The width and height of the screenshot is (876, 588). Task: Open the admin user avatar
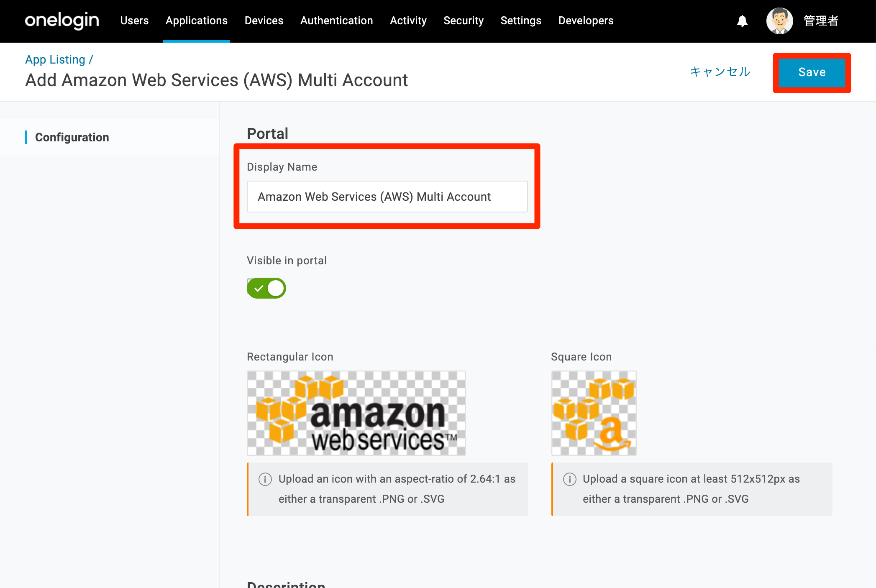tap(779, 21)
